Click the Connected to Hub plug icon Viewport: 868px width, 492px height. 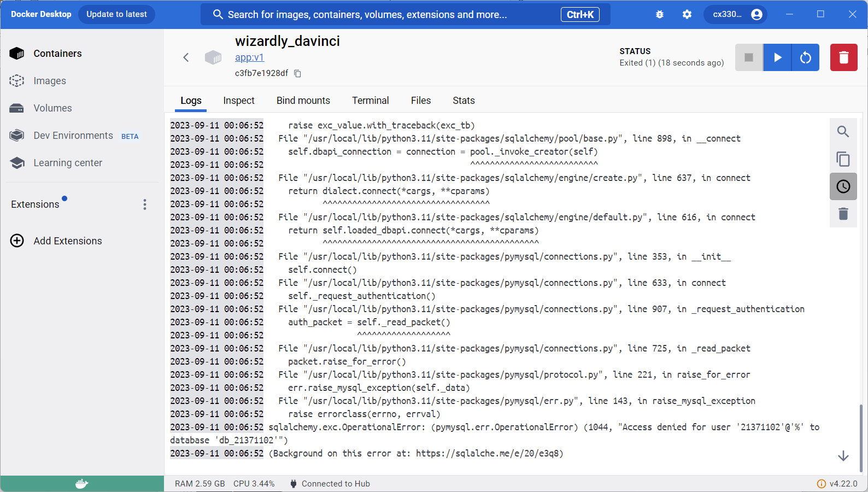click(294, 484)
